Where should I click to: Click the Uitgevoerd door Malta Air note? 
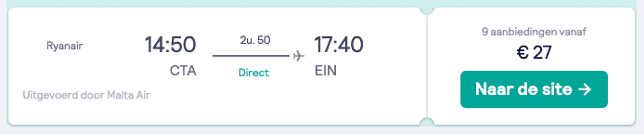pos(86,95)
